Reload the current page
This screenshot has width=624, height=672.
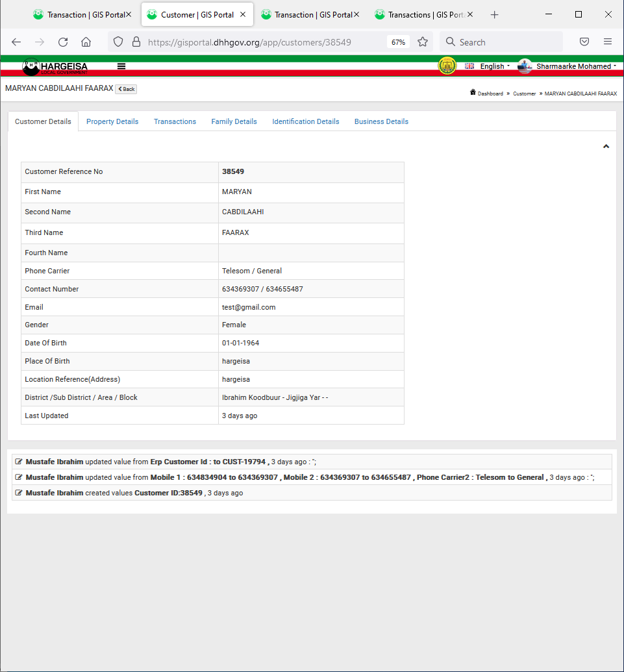click(x=63, y=42)
